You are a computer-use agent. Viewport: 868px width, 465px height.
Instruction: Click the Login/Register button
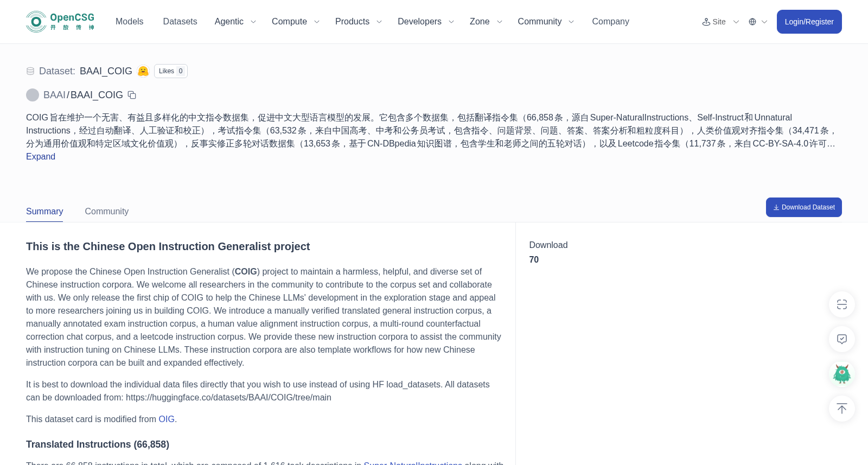(x=809, y=22)
